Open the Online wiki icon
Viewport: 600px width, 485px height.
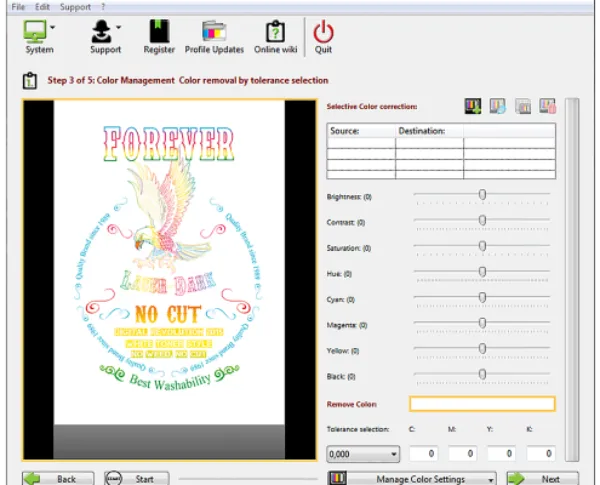[276, 31]
